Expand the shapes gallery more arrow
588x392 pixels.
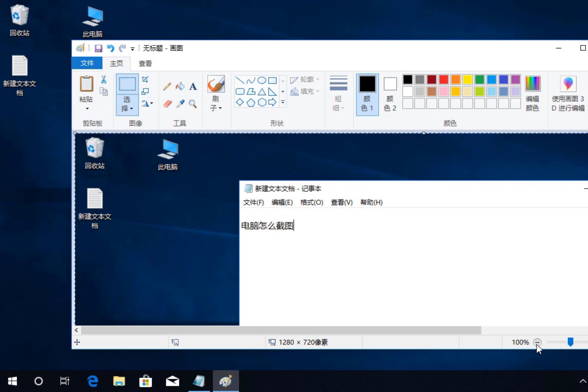tap(283, 103)
